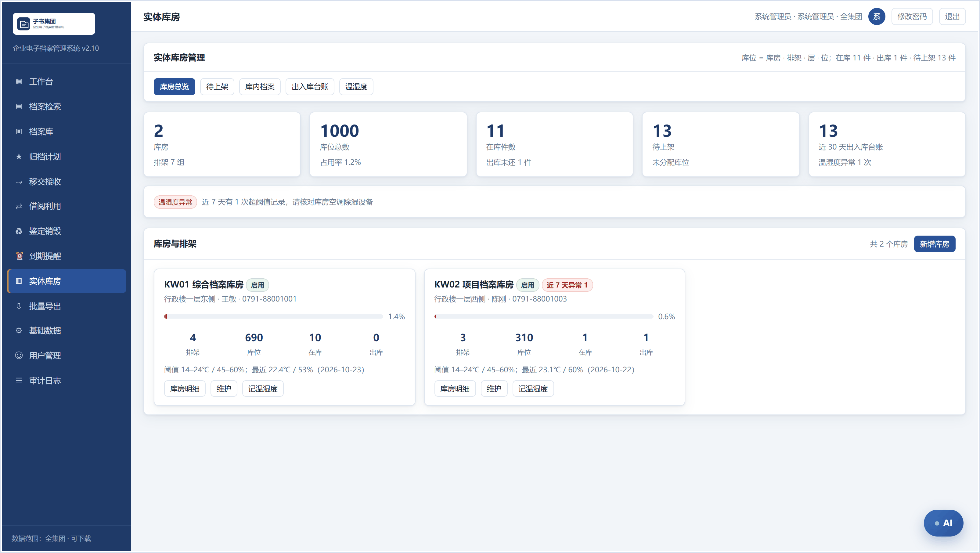Open the AI assistant floating button
This screenshot has width=980, height=553.
[x=943, y=523]
